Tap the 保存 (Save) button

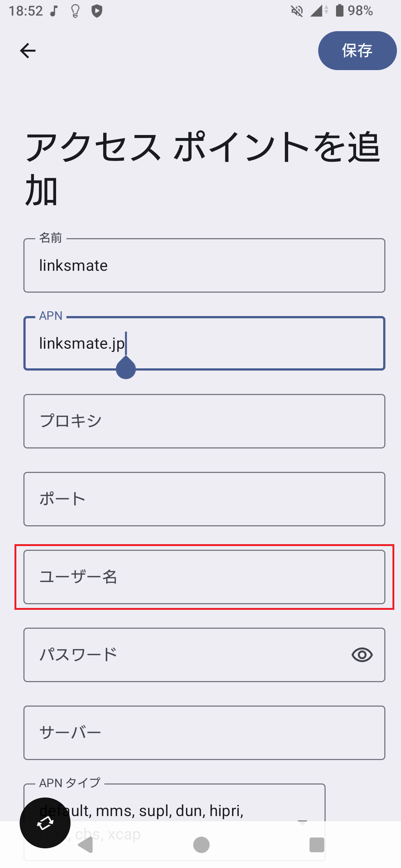pyautogui.click(x=356, y=51)
